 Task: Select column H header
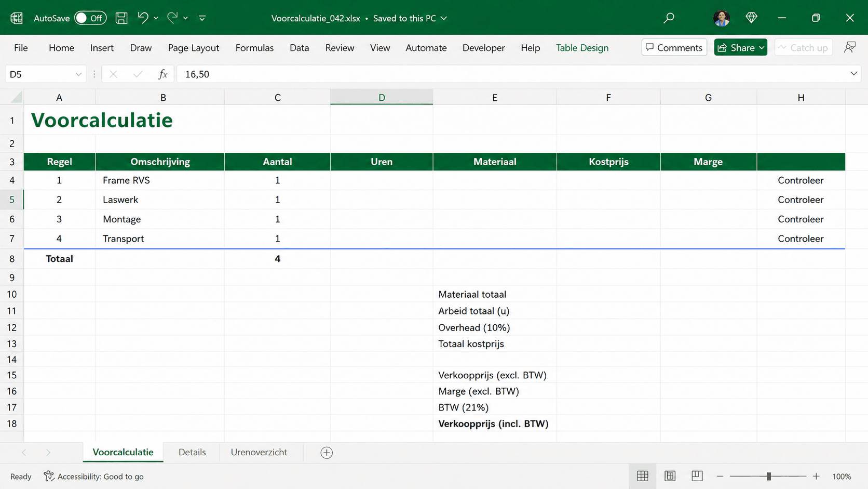click(x=801, y=97)
